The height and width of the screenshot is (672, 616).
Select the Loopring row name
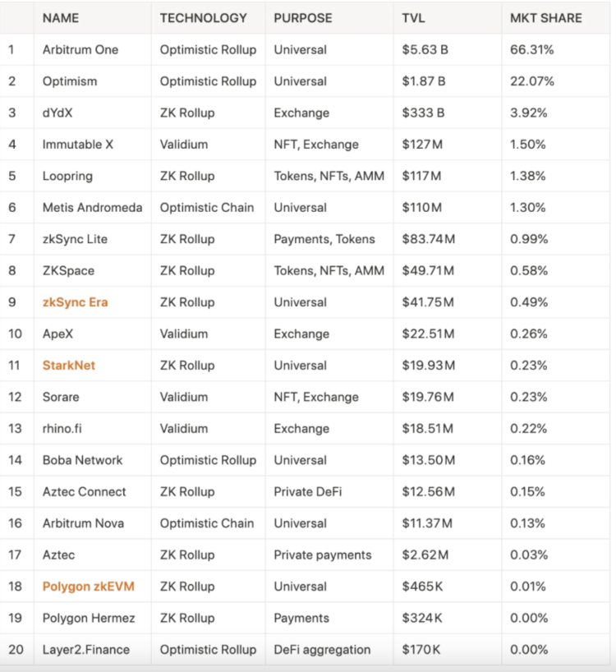[67, 176]
